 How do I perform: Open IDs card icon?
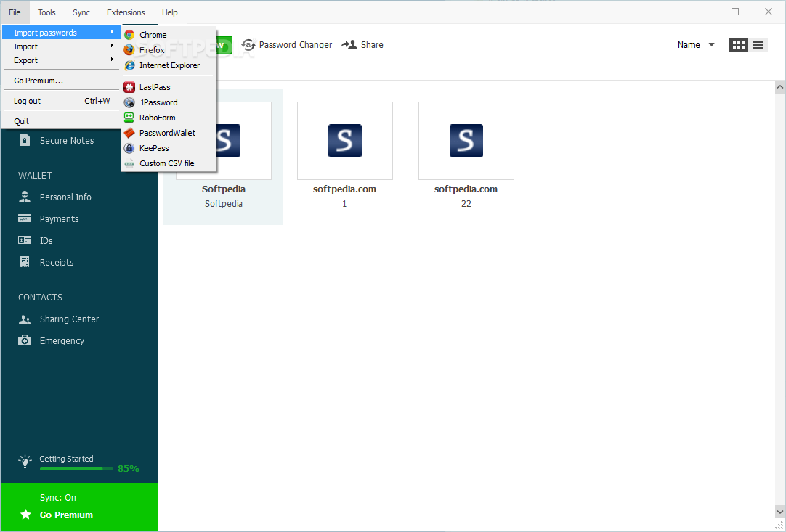(25, 240)
